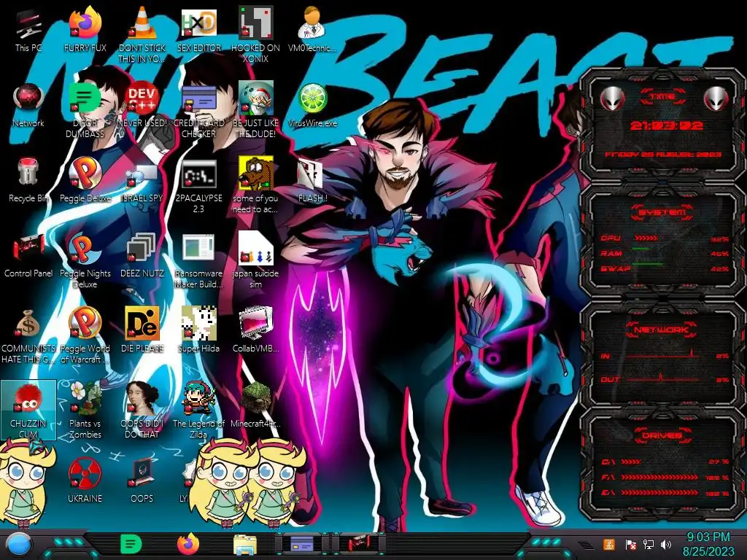Select the NEVER USED! Dev-C++ shortcut
Image resolution: width=747 pixels, height=560 pixels.
142,106
